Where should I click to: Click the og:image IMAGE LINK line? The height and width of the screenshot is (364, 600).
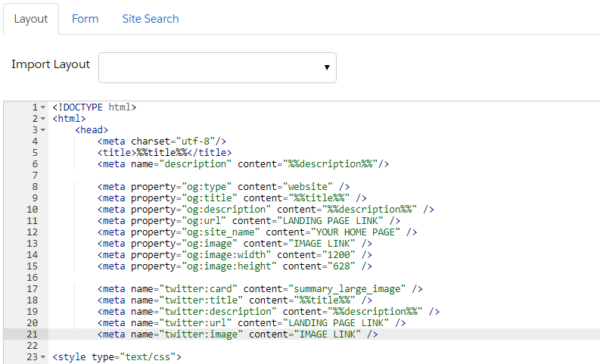(x=235, y=243)
